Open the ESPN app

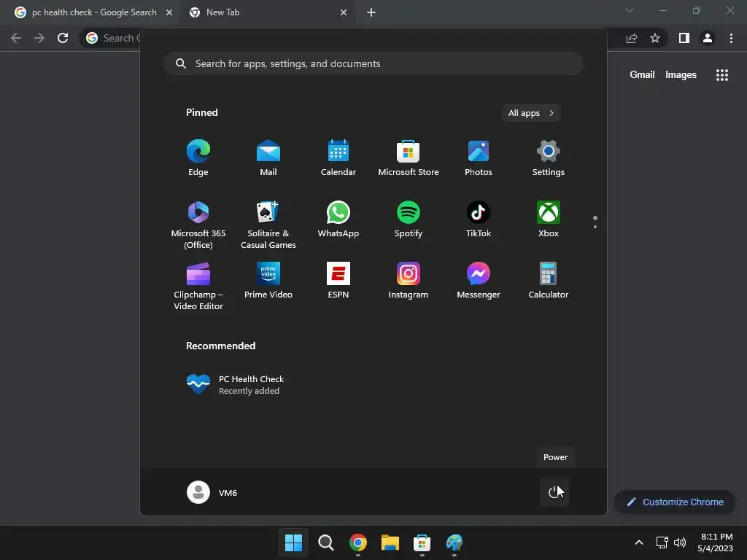[x=338, y=281]
